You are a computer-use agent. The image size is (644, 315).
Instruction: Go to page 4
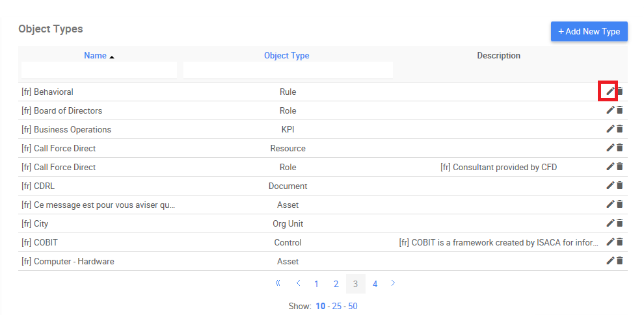[x=375, y=284]
